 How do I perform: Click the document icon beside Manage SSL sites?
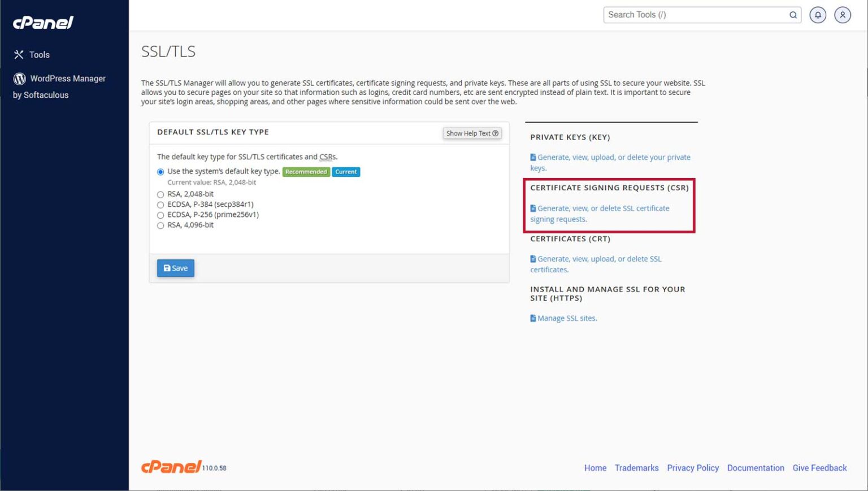coord(533,318)
